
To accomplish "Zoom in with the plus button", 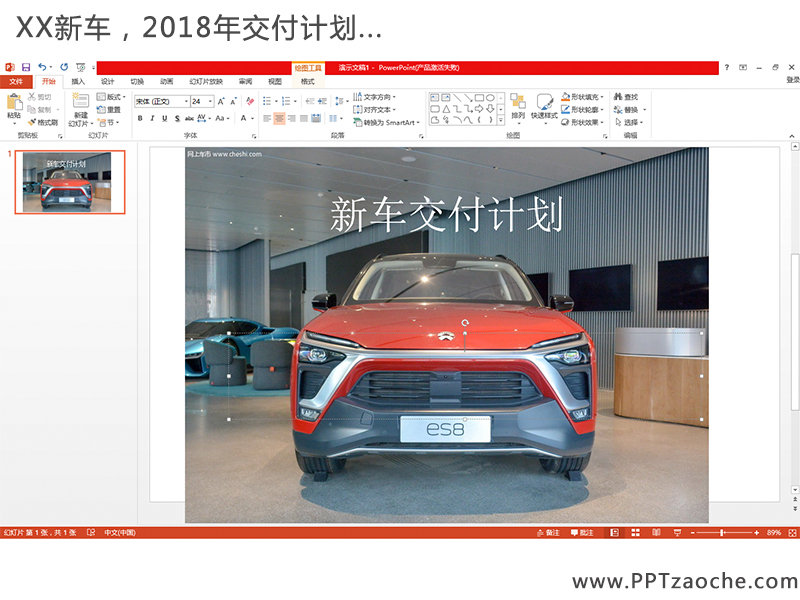I will click(757, 533).
